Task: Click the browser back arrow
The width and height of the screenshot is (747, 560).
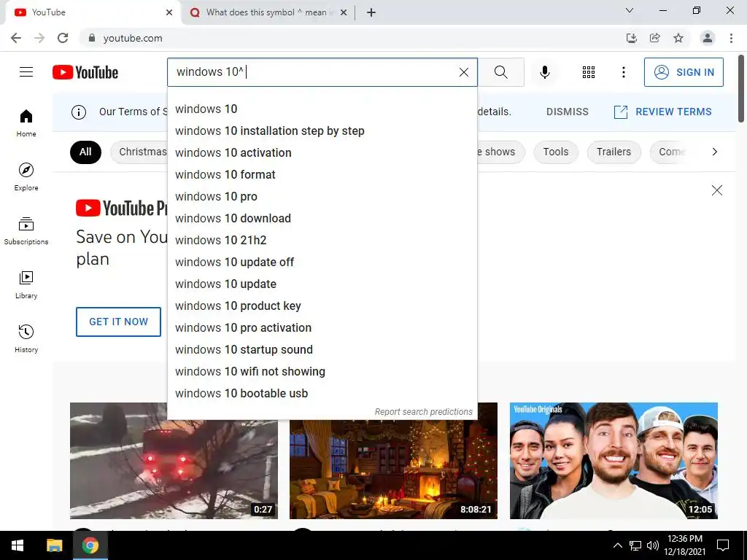Action: [16, 38]
